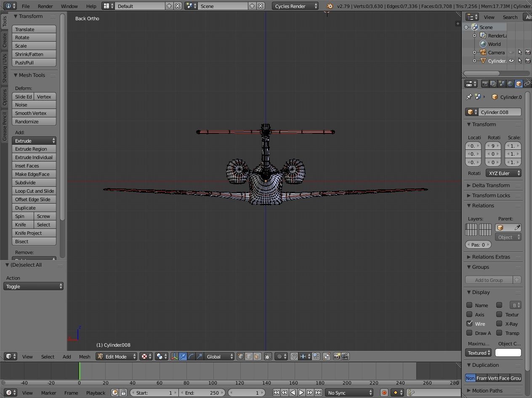
Task: Open the Object properties tab cube icon
Action: click(x=519, y=84)
